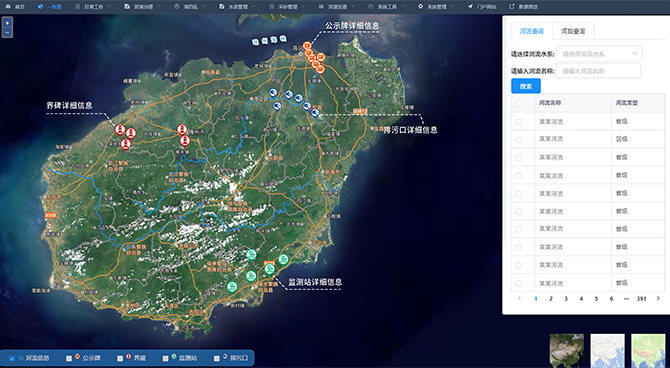The height and width of the screenshot is (368, 670).
Task: Click the blue 搜索 button
Action: 526,86
